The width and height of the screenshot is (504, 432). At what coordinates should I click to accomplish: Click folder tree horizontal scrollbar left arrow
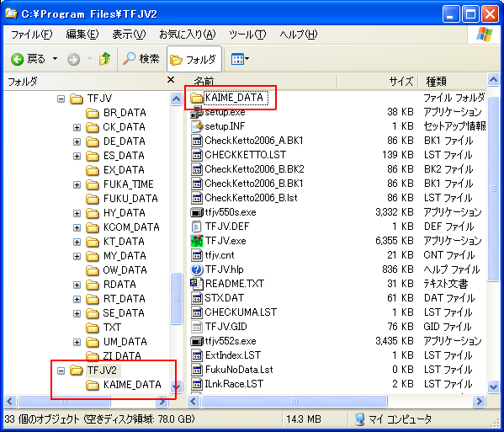[x=9, y=401]
